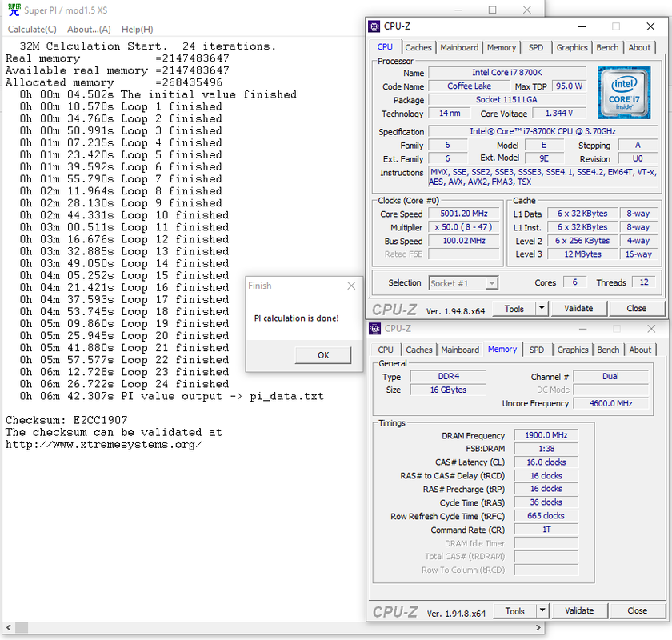Click the Core Speed value 5001.20 MHz
Screen dimensions: 672x640
pos(464,214)
